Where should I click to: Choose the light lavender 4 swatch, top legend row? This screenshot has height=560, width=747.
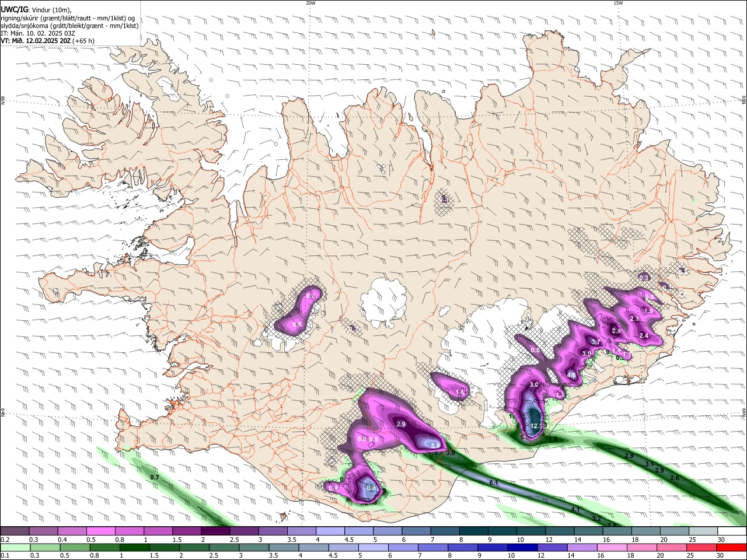pyautogui.click(x=330, y=531)
